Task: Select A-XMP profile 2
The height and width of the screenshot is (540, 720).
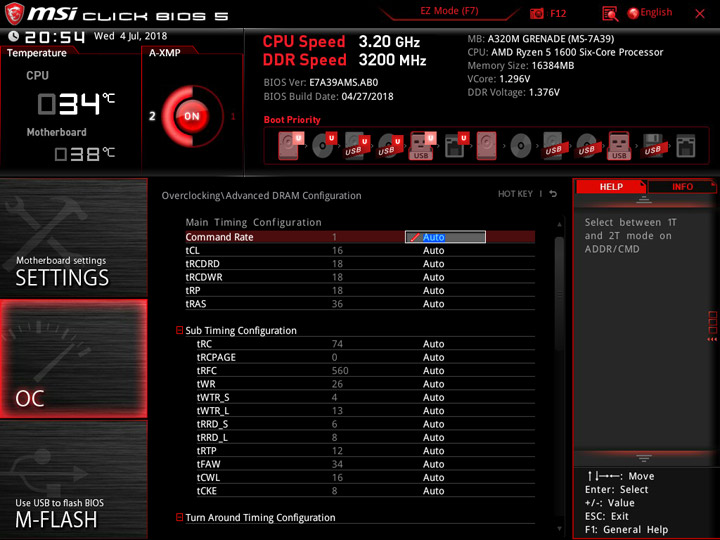Action: [x=152, y=116]
